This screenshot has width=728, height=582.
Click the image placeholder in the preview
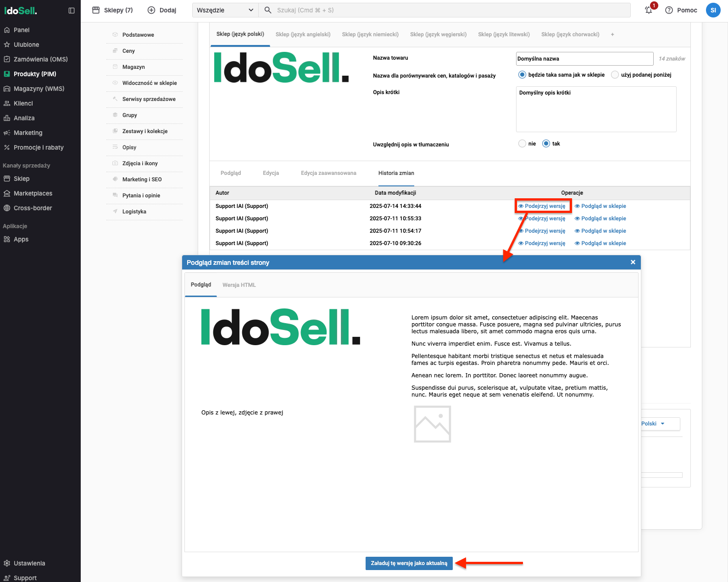pos(433,424)
